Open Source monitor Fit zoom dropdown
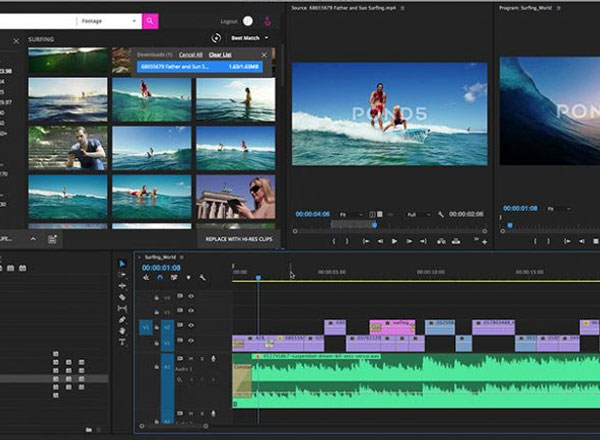Viewport: 600px width, 440px height. click(x=351, y=215)
